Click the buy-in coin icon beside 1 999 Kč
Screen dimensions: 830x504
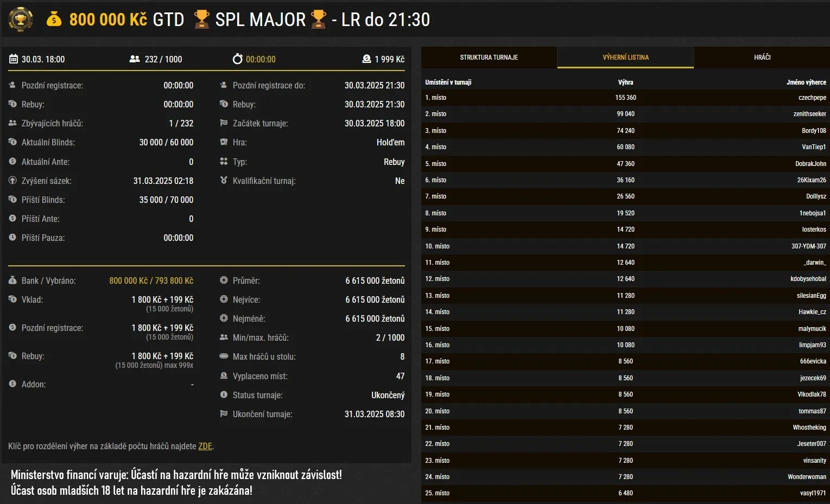(365, 59)
